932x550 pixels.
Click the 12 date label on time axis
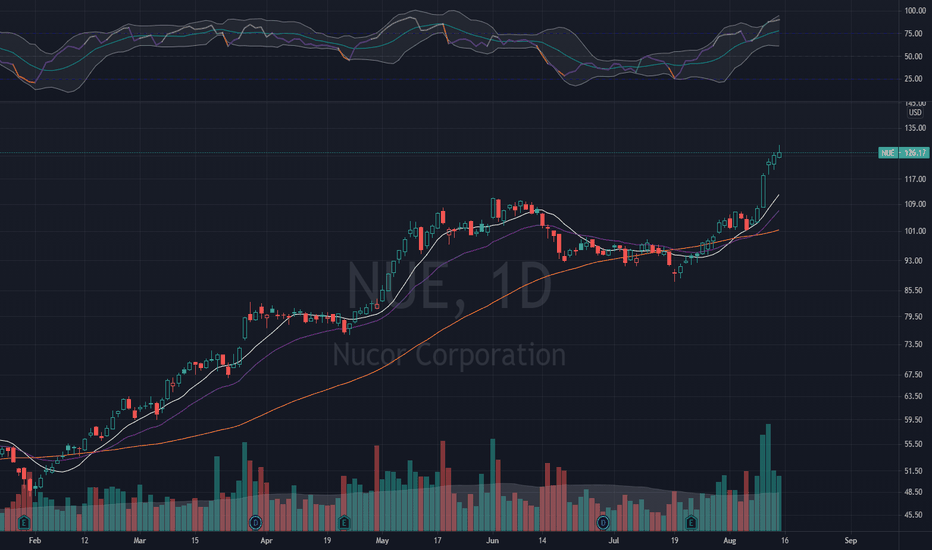pos(84,540)
